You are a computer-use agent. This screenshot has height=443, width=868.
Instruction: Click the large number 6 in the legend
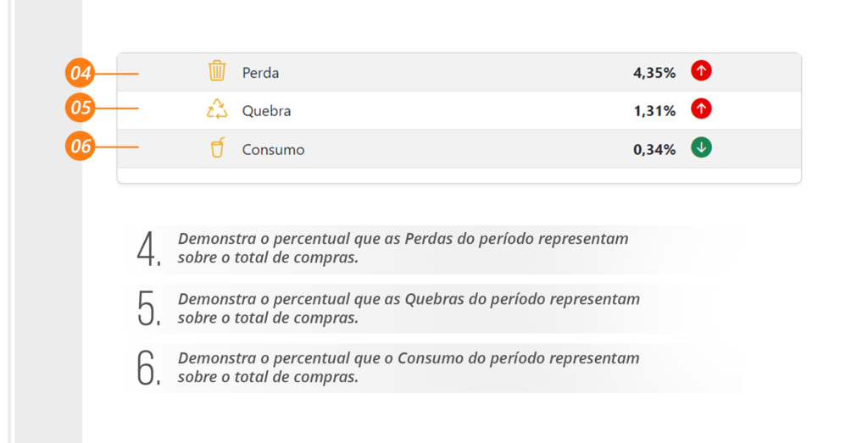147,368
